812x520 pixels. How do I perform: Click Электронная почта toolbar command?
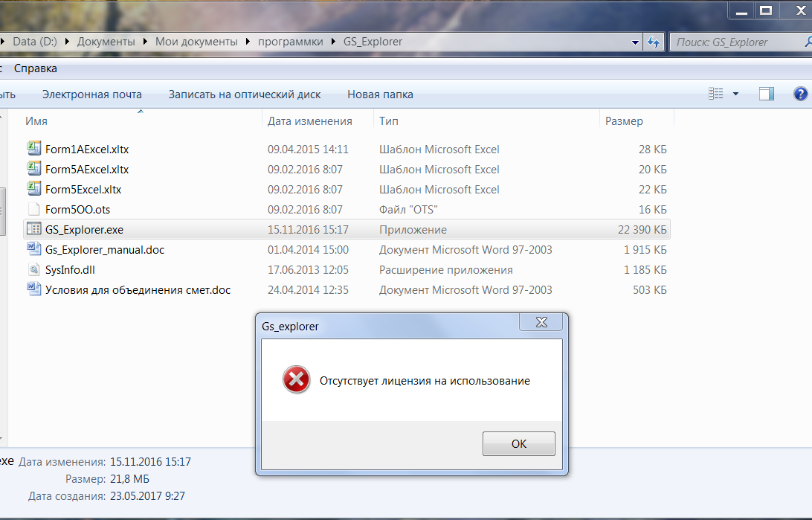point(91,94)
